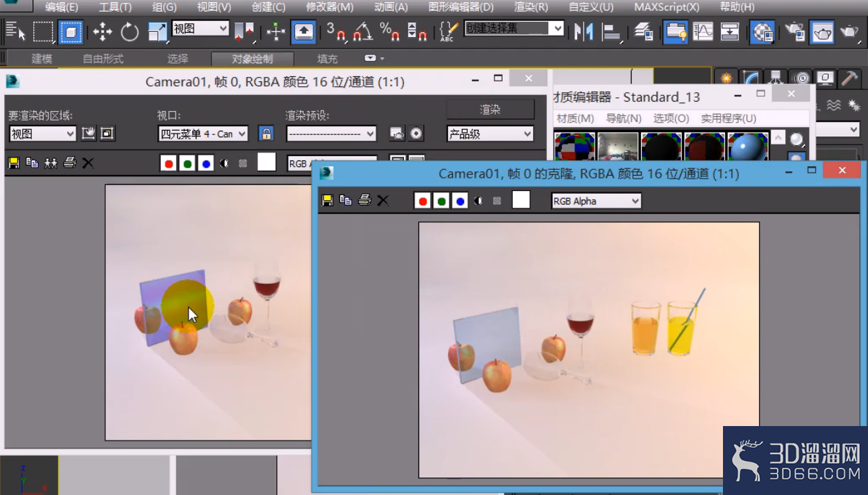The height and width of the screenshot is (495, 868).
Task: Toggle the Spinner Snap button
Action: pyautogui.click(x=417, y=32)
